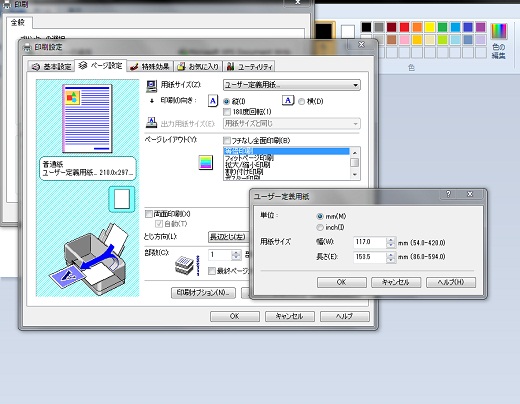Select フィットページ印刷 in layout list
Image resolution: width=520 pixels, height=404 pixels.
click(x=286, y=158)
